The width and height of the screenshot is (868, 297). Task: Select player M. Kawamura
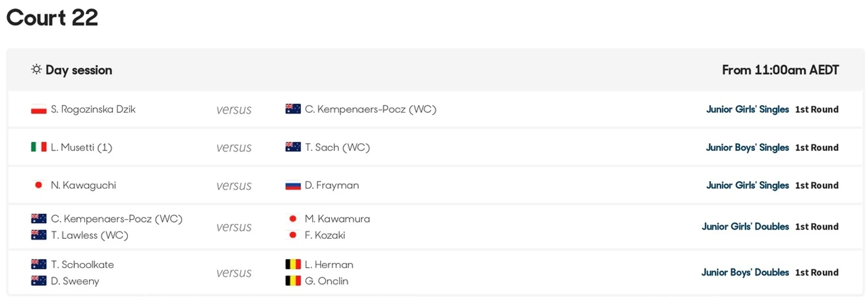click(337, 219)
